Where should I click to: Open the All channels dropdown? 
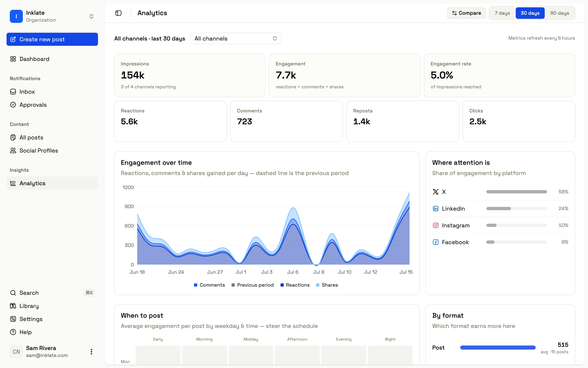tap(236, 38)
